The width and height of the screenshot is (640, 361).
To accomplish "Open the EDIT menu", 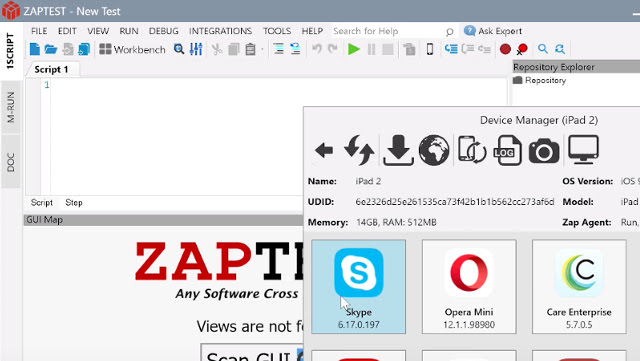I will click(x=67, y=31).
